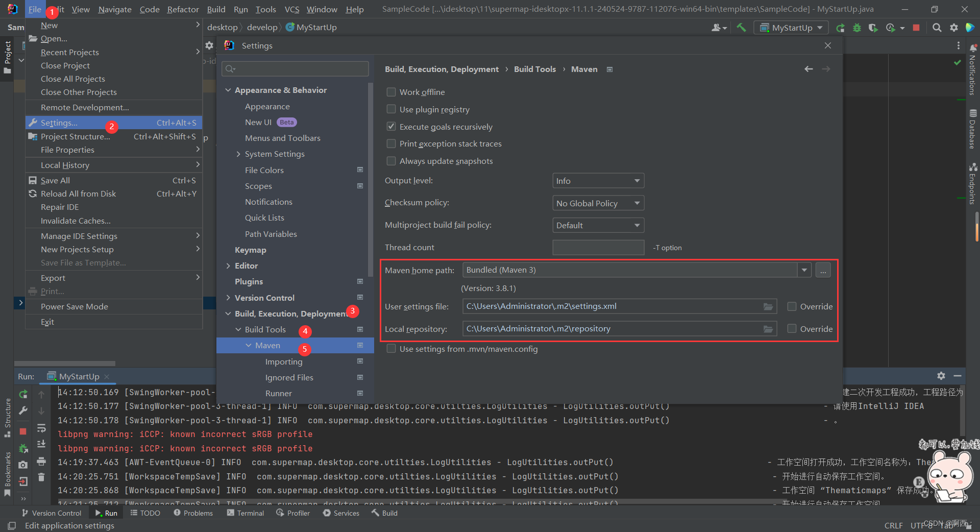Collapse Appearance & Behavior tree node
The image size is (980, 532).
pos(228,90)
